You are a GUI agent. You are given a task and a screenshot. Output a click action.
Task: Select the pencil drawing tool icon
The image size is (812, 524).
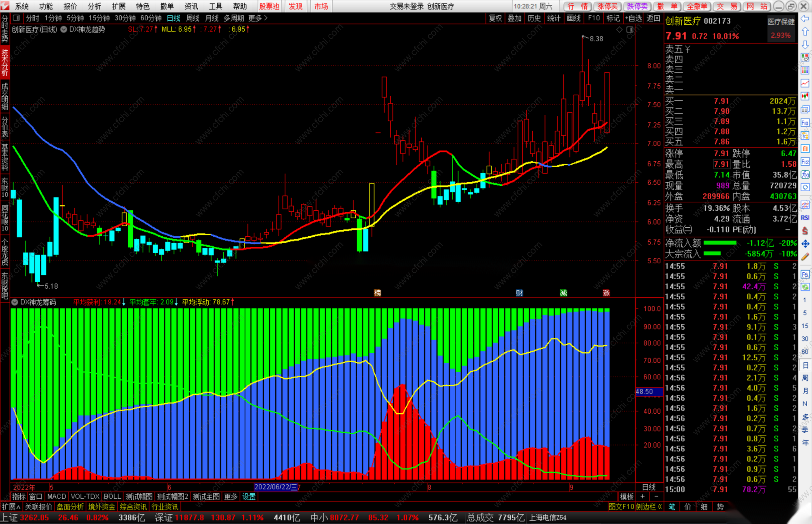tap(805, 257)
